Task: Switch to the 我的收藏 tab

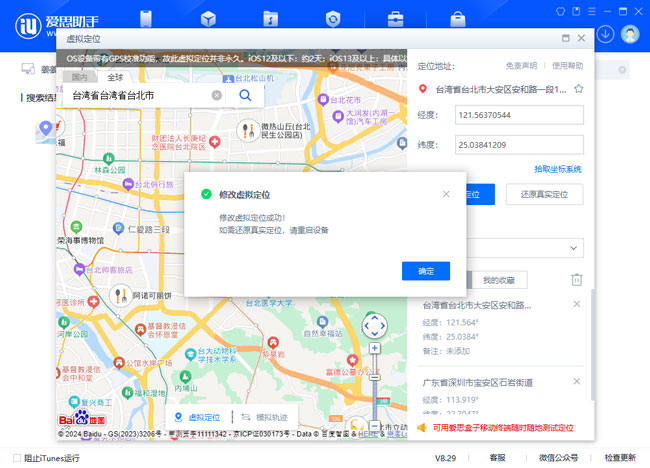Action: [x=499, y=280]
